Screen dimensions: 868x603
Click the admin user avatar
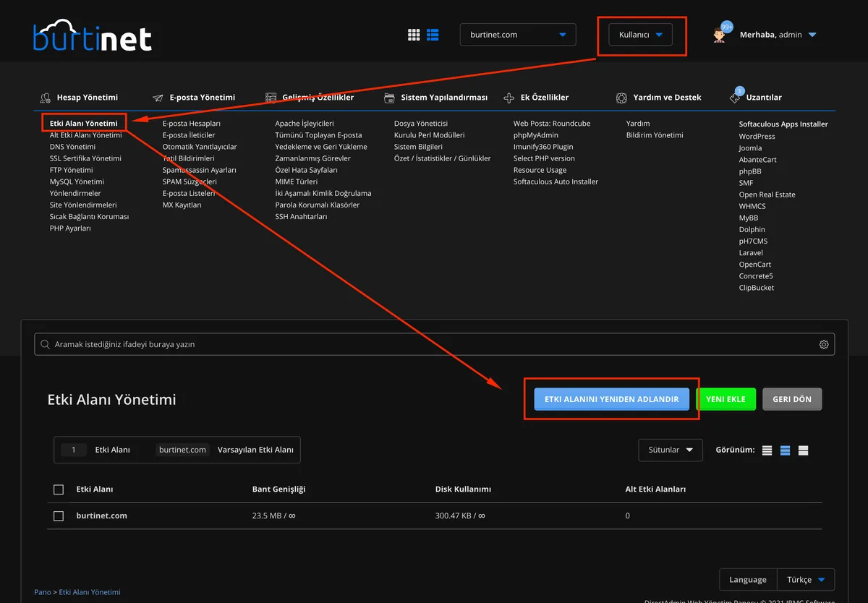pyautogui.click(x=720, y=34)
